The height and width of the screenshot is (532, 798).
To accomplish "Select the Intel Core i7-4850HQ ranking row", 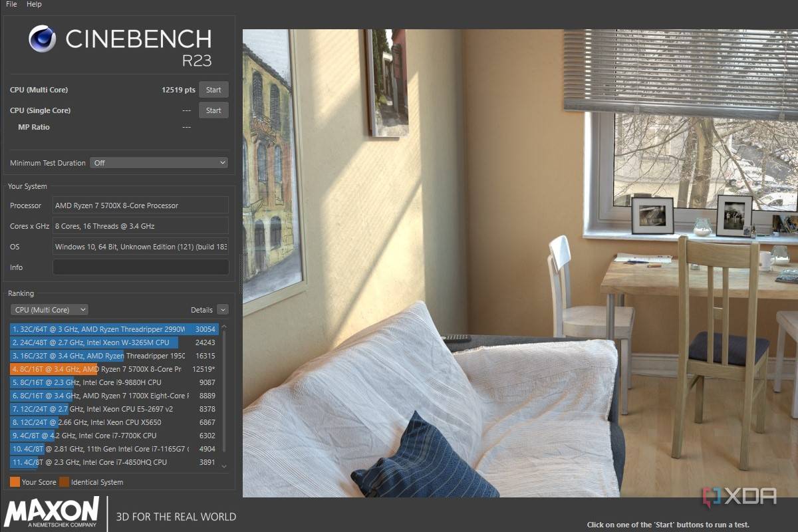I will pos(114,462).
